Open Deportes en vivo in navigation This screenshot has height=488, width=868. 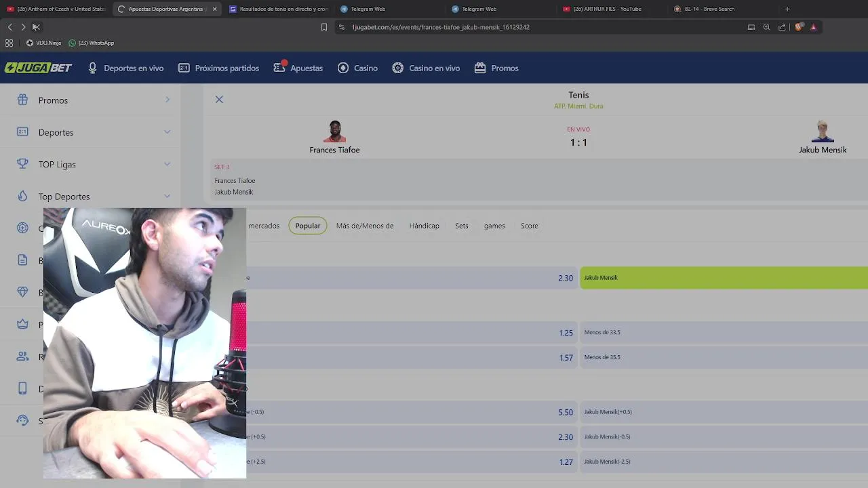[x=126, y=68]
